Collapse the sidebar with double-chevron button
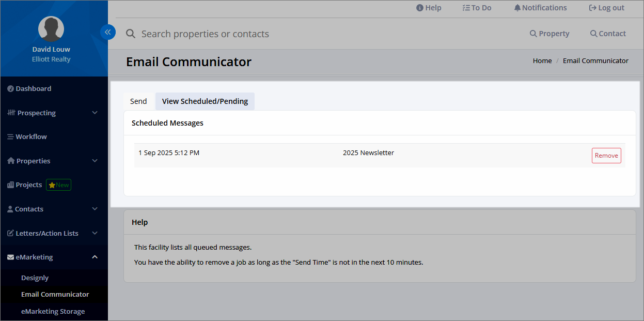The image size is (644, 321). pyautogui.click(x=108, y=32)
